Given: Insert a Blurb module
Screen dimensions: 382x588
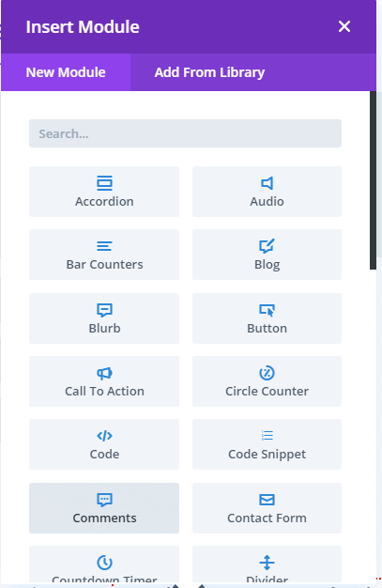Looking at the screenshot, I should [x=104, y=318].
